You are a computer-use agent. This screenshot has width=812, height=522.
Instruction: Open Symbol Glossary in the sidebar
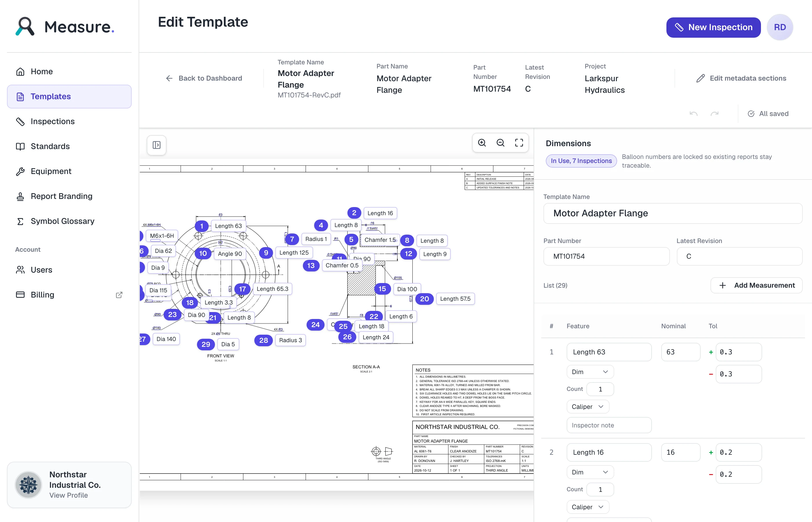click(x=69, y=221)
